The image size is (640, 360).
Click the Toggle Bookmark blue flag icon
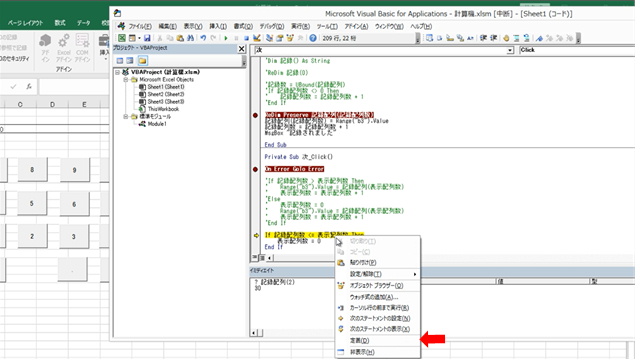click(540, 38)
